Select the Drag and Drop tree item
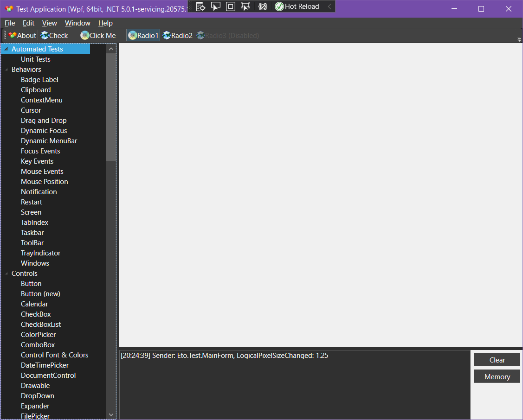 coord(44,120)
